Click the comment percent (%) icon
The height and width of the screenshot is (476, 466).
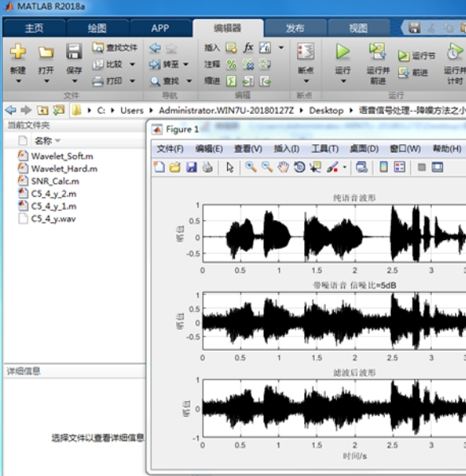232,64
